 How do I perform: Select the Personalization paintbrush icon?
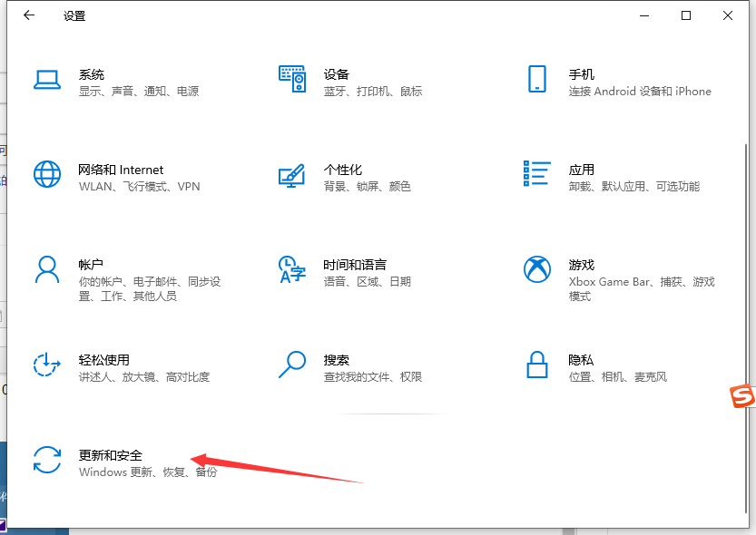point(291,174)
